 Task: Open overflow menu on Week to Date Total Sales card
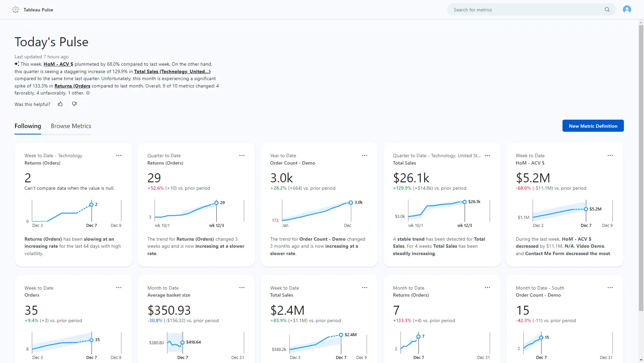pos(365,288)
